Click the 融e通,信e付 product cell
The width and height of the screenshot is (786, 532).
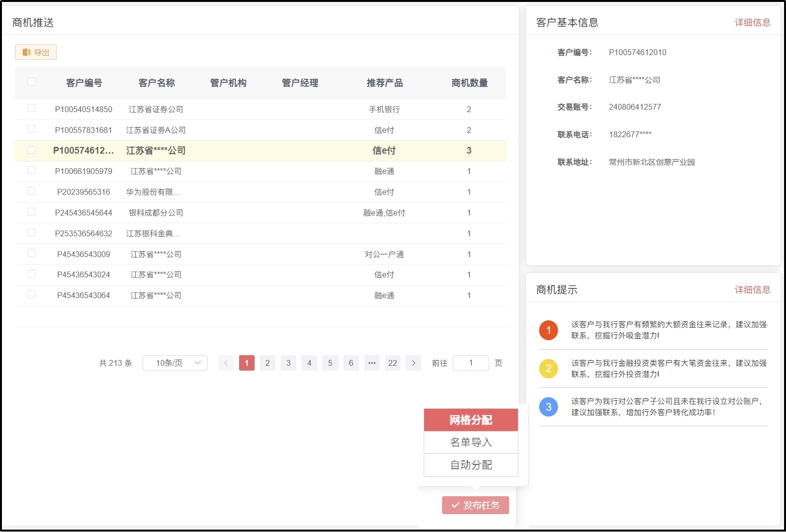(x=385, y=213)
